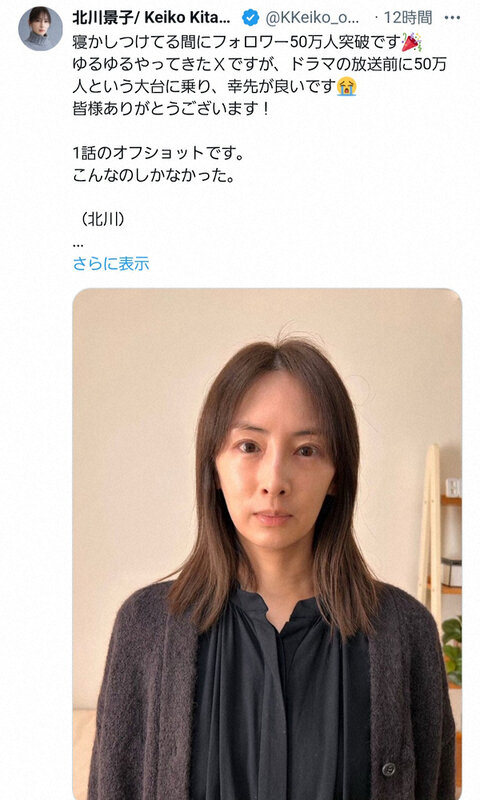Open the 北川景子/ Keiko Kita... display name
The image size is (480, 800).
[151, 18]
